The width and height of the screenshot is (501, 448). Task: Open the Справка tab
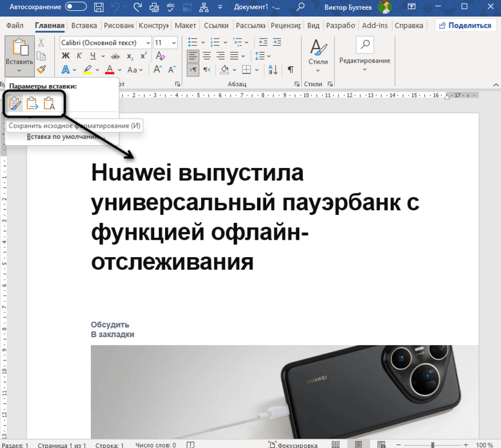coord(409,25)
